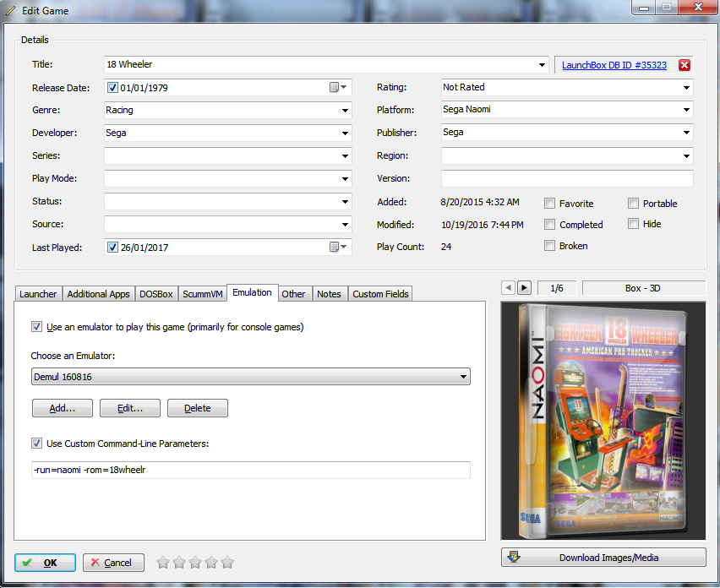The width and height of the screenshot is (720, 588).
Task: Open the Publisher dropdown
Action: (x=686, y=133)
